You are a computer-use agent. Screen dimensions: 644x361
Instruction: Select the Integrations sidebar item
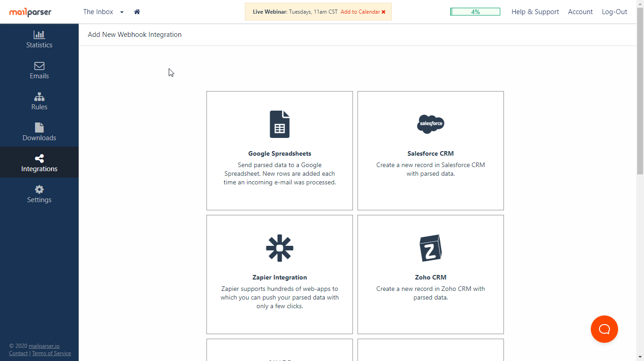(x=39, y=162)
